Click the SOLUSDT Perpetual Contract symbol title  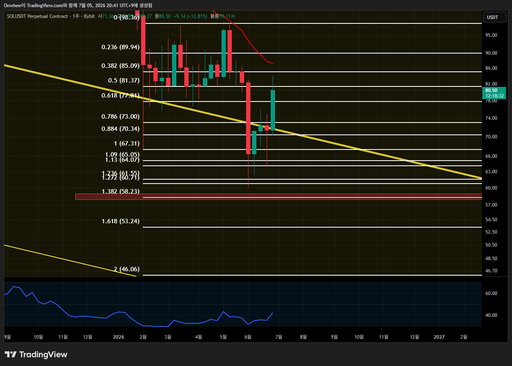pyautogui.click(x=37, y=16)
